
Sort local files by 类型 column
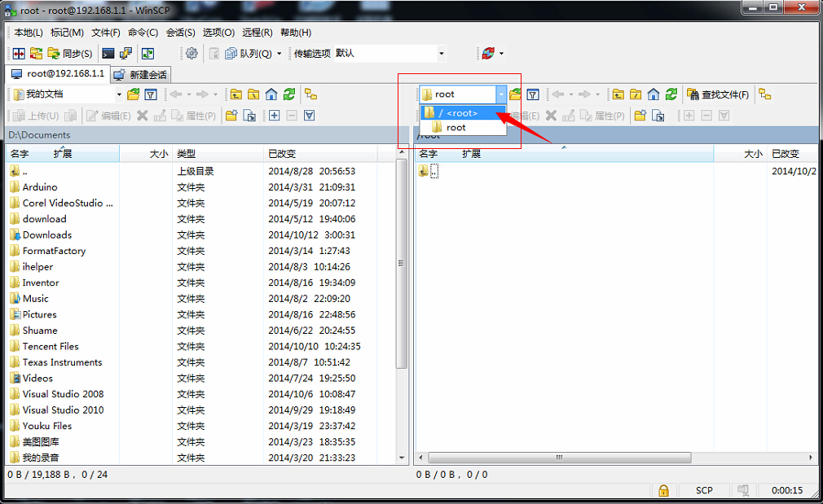pos(218,154)
